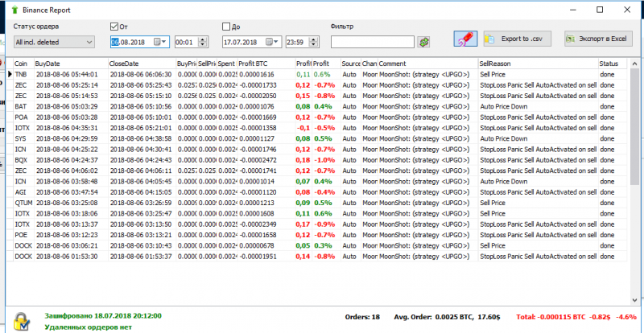Click BuyDate 2018-08-06 01:53:30 cell
Screen dimensions: 644x333
click(72, 256)
